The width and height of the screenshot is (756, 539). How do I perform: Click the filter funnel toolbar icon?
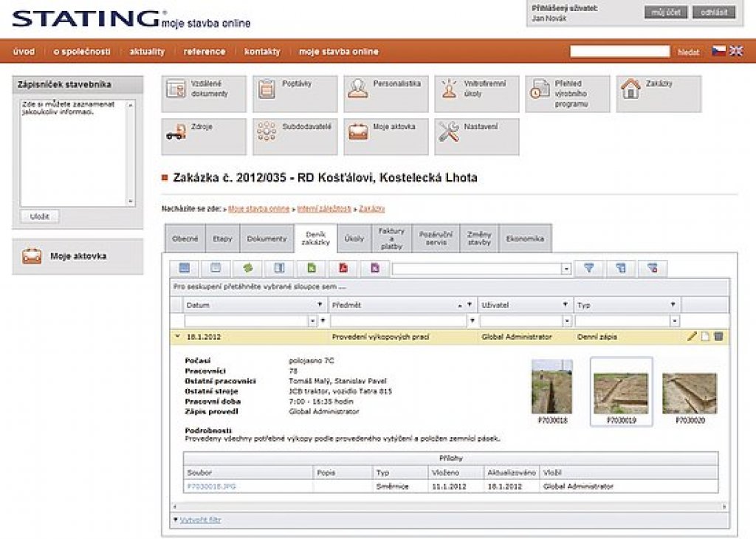point(588,269)
